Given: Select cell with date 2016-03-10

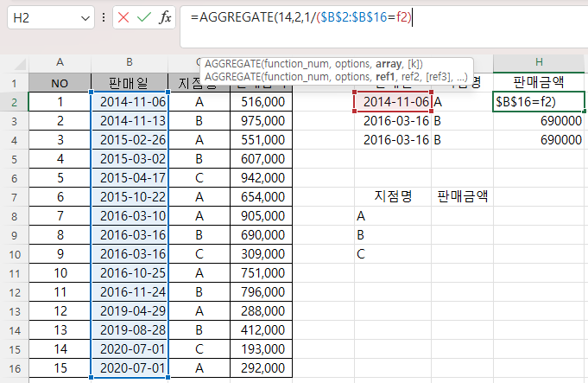Looking at the screenshot, I should tap(130, 216).
